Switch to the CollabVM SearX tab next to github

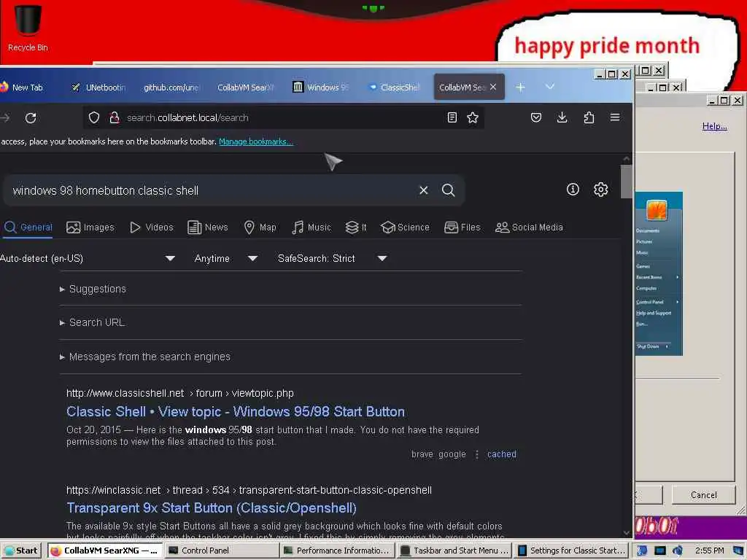pos(245,87)
